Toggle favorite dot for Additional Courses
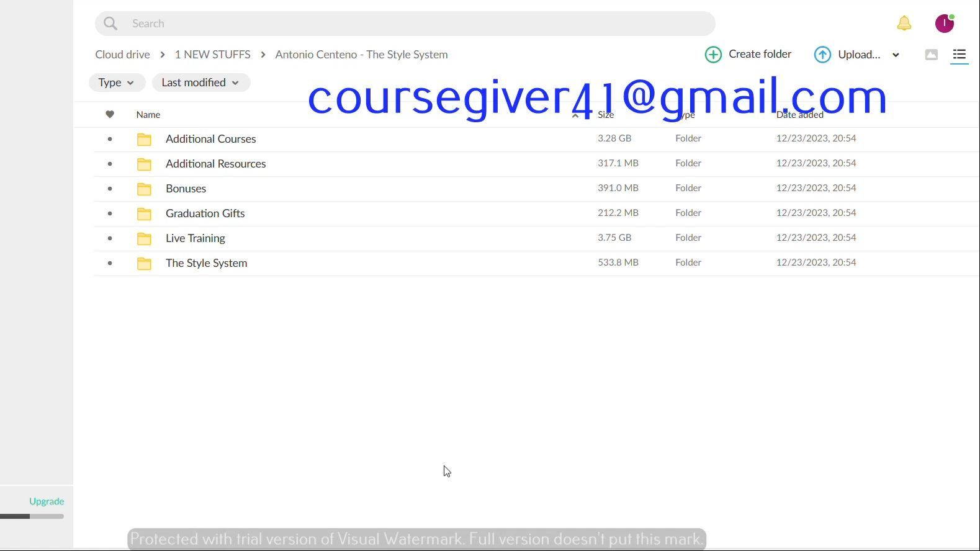Viewport: 980px width, 551px height. tap(110, 139)
